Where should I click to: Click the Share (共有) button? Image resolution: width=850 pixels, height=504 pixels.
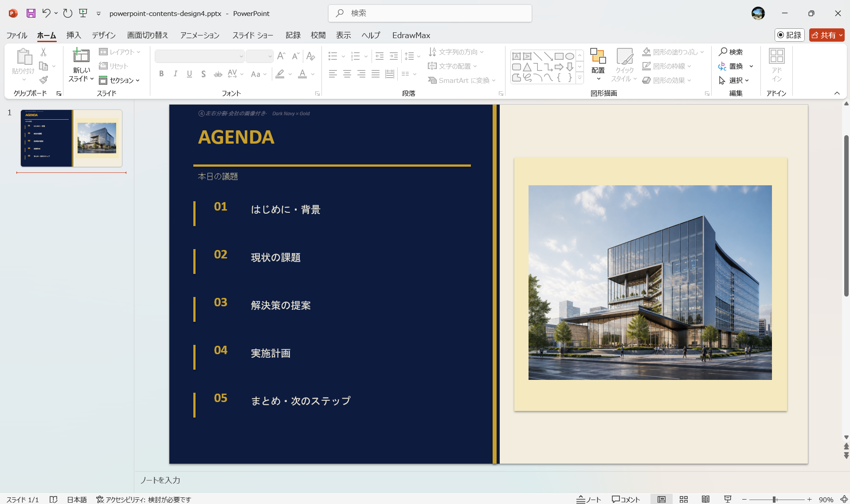pyautogui.click(x=826, y=35)
